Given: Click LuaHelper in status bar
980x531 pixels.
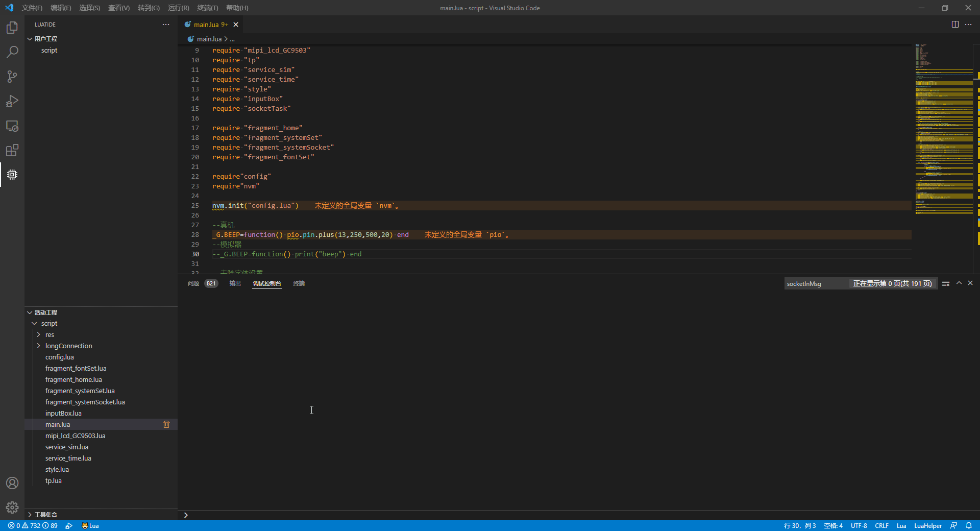Looking at the screenshot, I should tap(927, 525).
